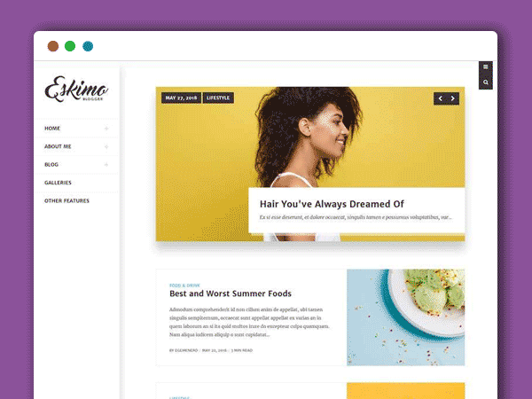Viewport: 532px width, 399px height.
Task: Expand the Blog submenu plus
Action: (106, 165)
